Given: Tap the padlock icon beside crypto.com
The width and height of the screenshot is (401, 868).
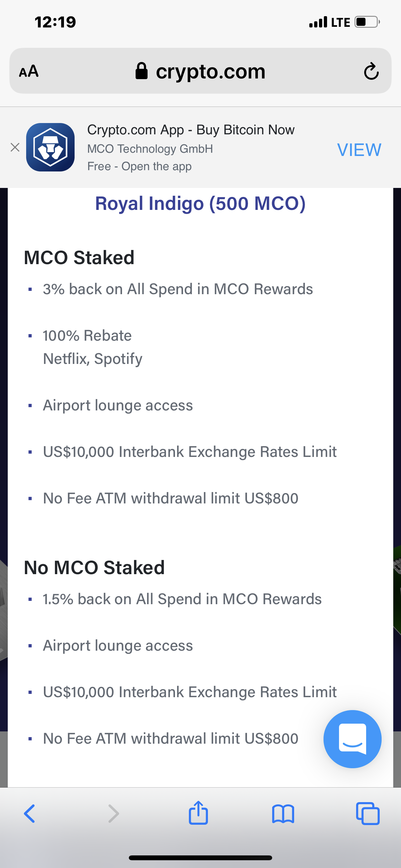Looking at the screenshot, I should [x=141, y=71].
